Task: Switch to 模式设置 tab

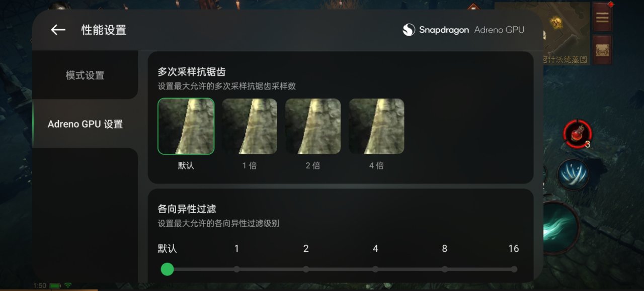Action: (x=85, y=75)
